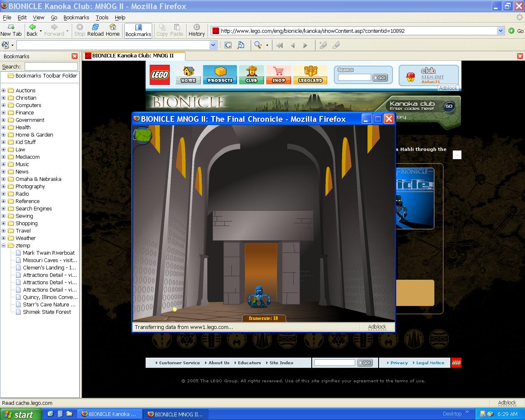
Task: Close the Bookmarks sidebar
Action: pos(75,56)
